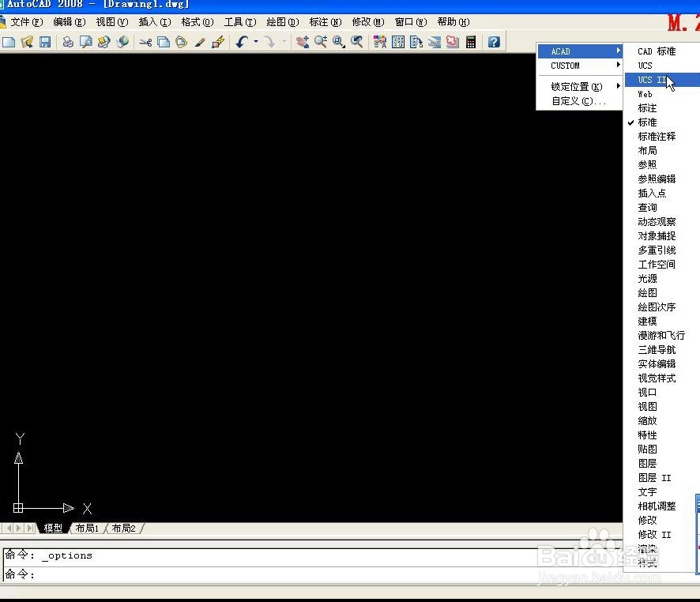Open the DesignCenter icon
The image size is (700, 602).
coord(398,43)
